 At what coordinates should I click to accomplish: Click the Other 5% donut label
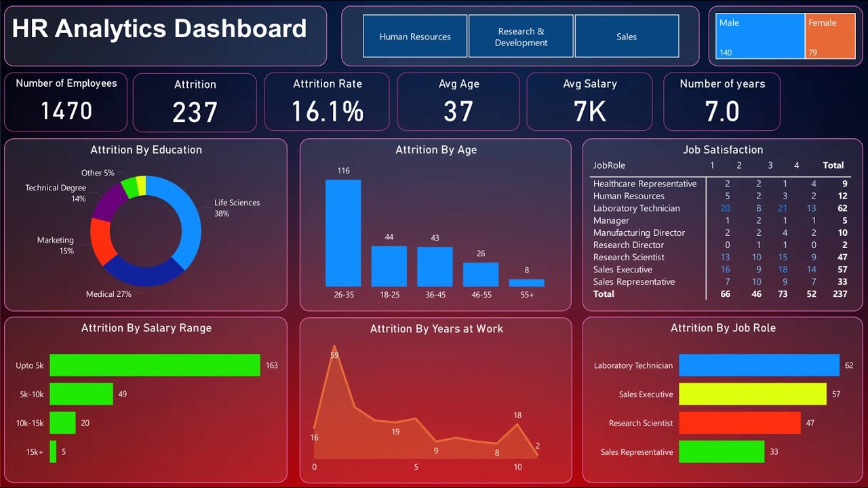coord(98,173)
